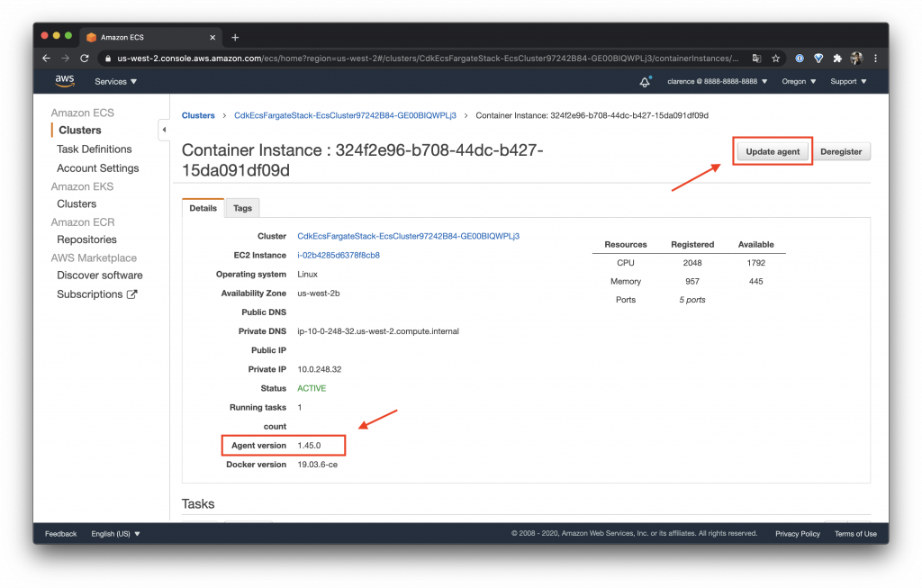Open the English (US) language dropdown
Viewport: 922px width, 588px height.
(x=115, y=534)
